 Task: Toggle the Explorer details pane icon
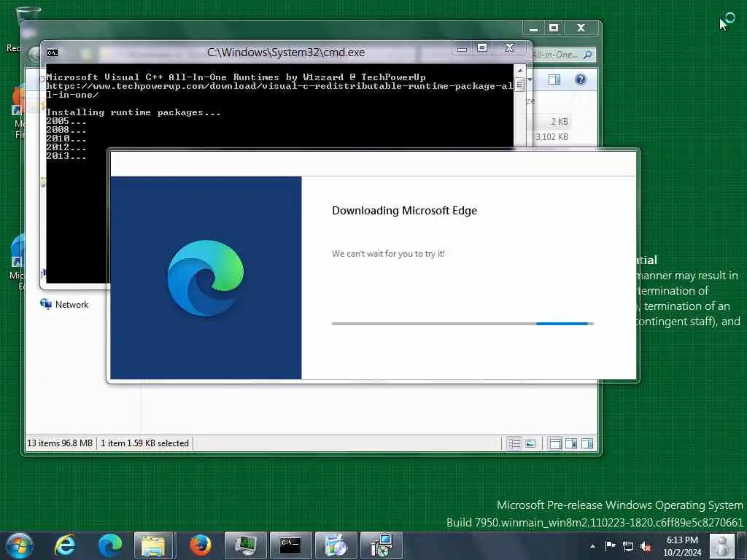coord(571,444)
